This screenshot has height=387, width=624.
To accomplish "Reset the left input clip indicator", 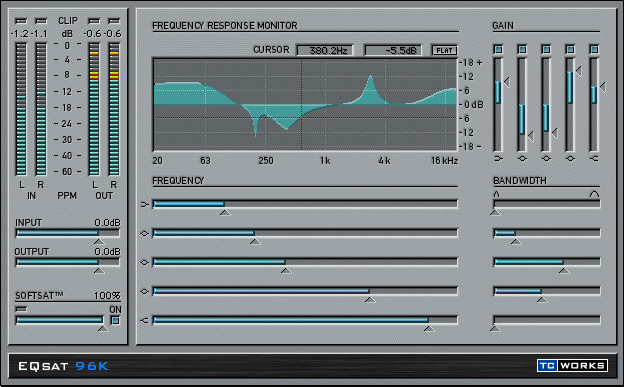I will tap(21, 20).
